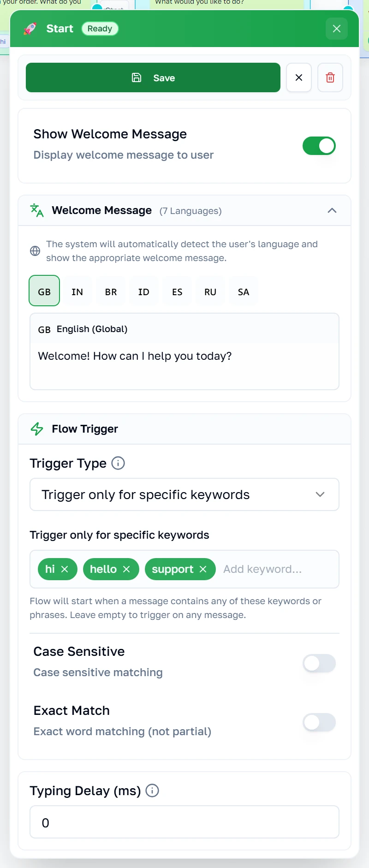Click the info icon beside Typing Delay
Viewport: 369px width, 868px height.
pos(152,791)
